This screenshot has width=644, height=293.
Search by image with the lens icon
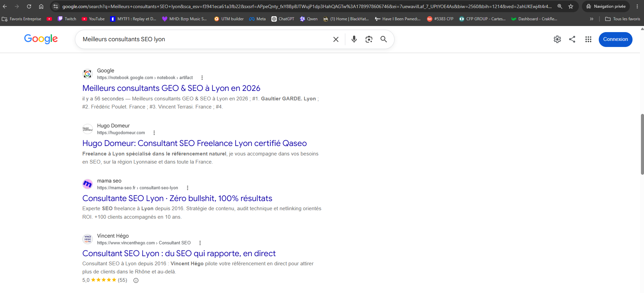(x=369, y=39)
